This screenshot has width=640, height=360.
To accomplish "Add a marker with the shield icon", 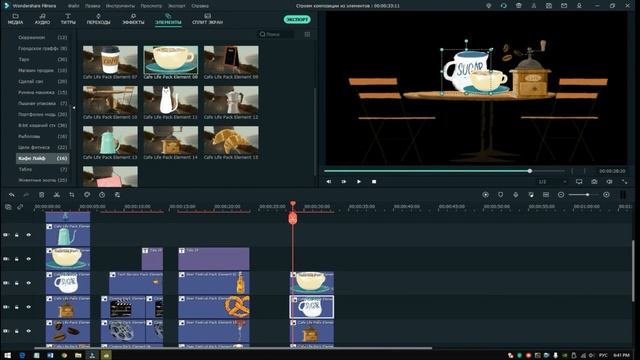I will click(500, 195).
